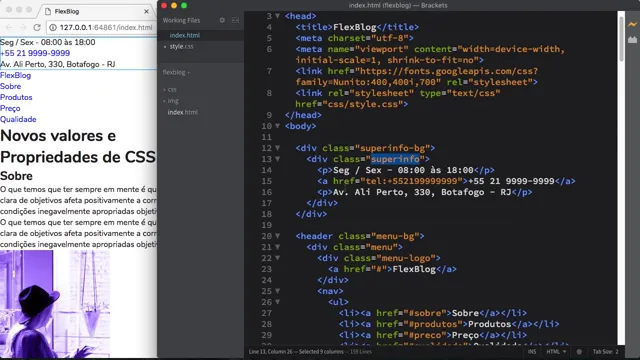The width and height of the screenshot is (640, 360).
Task: Open Working Files gear settings
Action: (222, 20)
